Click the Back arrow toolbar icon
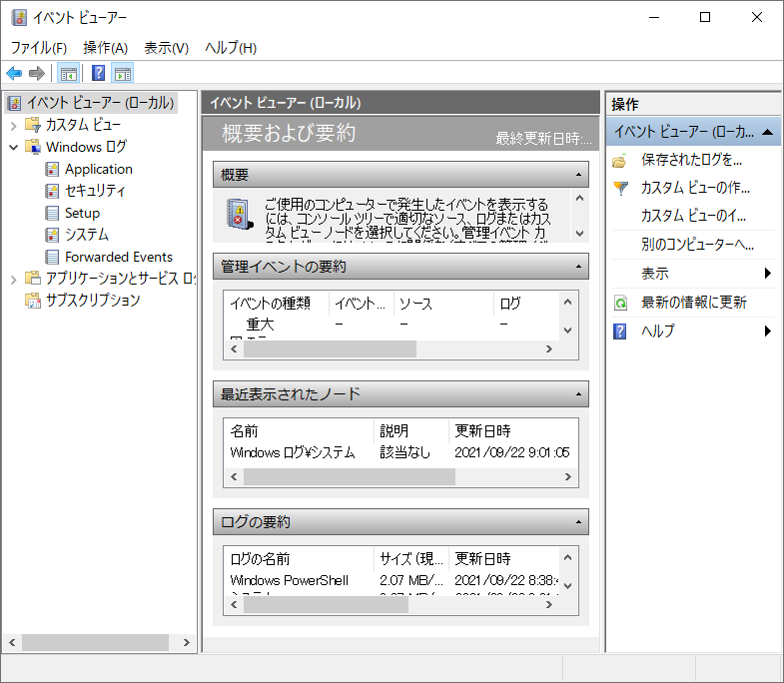Image resolution: width=784 pixels, height=683 pixels. tap(14, 74)
